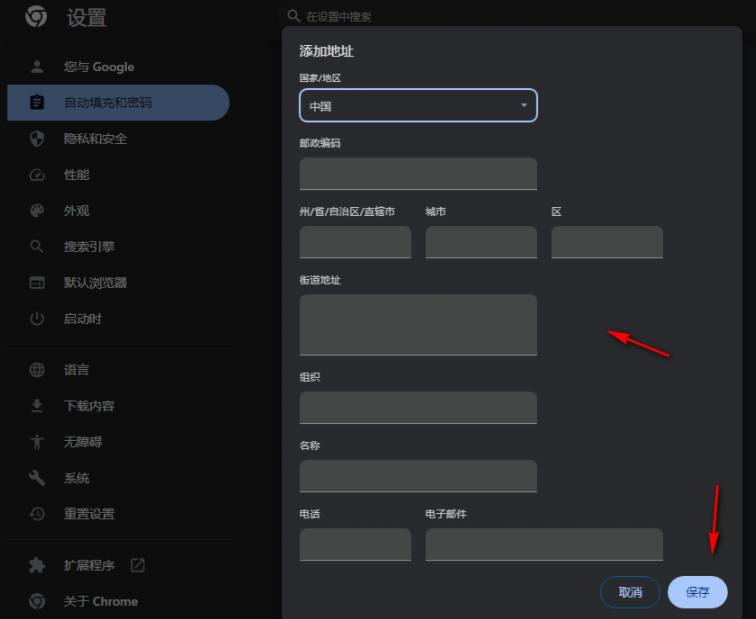The width and height of the screenshot is (756, 619).
Task: Click the 区 input field
Action: click(607, 242)
